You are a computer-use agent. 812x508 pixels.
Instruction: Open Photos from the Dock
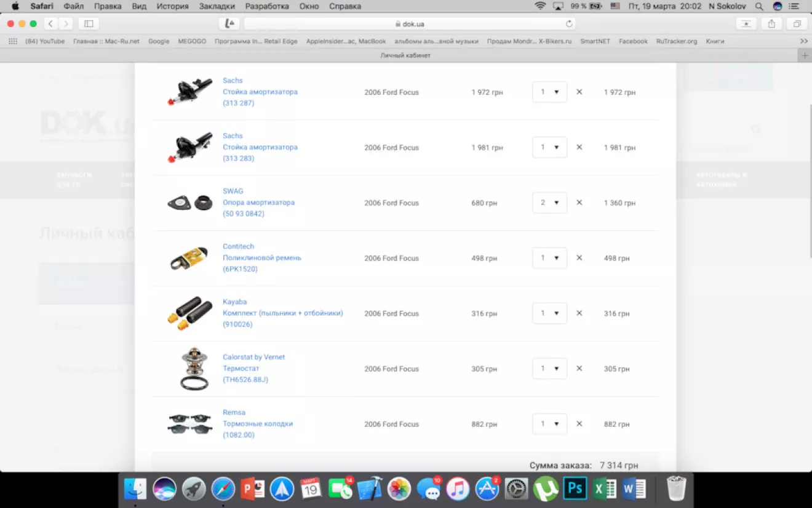point(399,490)
